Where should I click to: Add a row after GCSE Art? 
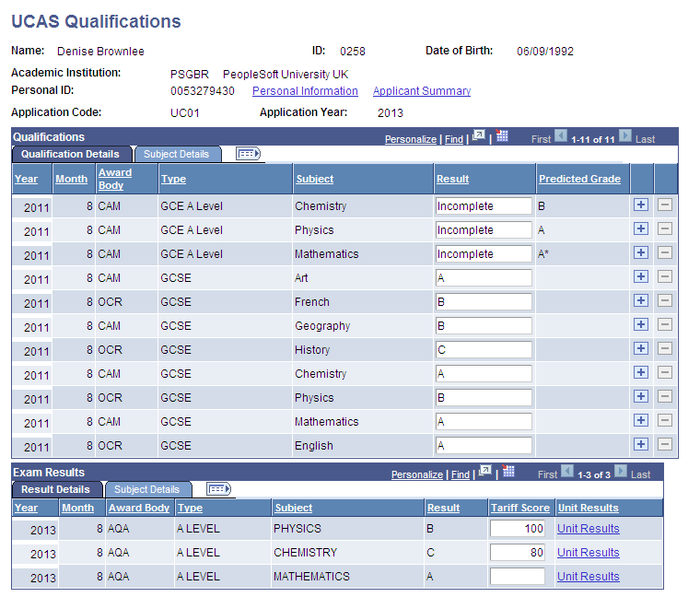(641, 276)
